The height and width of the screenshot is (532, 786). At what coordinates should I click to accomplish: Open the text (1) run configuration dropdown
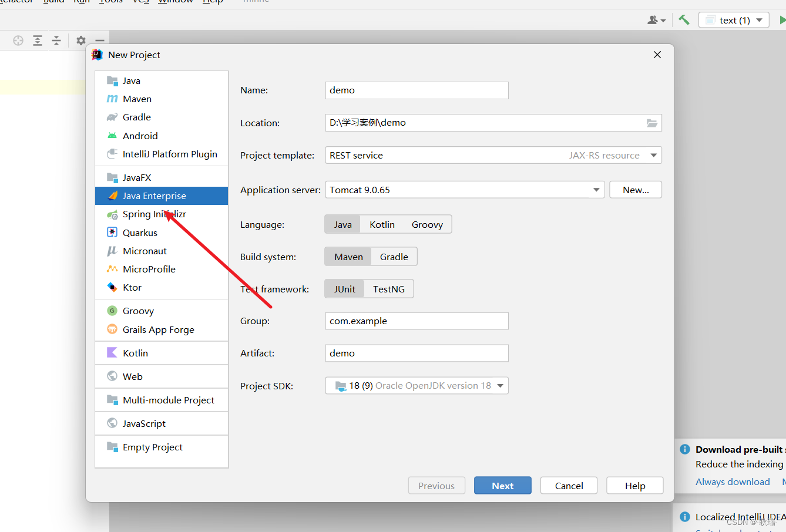734,20
